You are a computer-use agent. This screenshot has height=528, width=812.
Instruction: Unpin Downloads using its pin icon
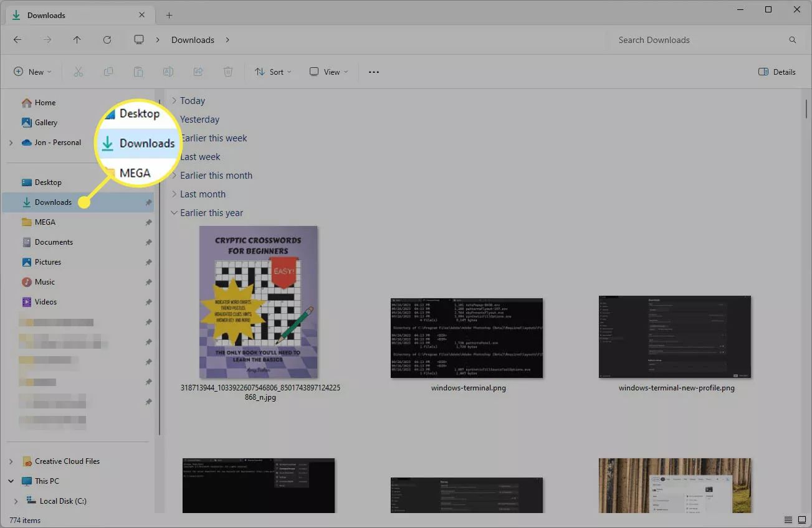pyautogui.click(x=148, y=202)
